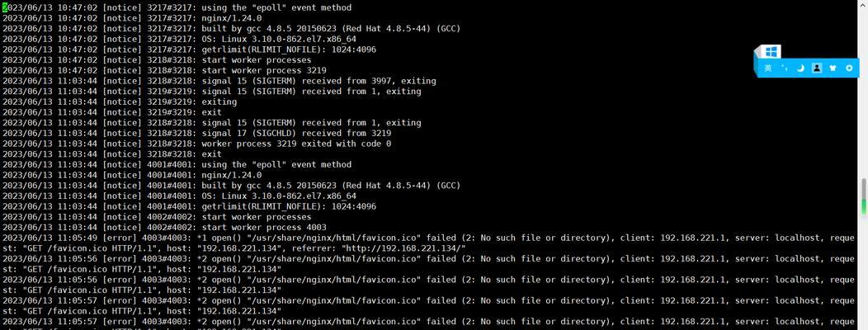Screen dimensions: 868x330
Task: Toggle the crescent moon night mode icon
Action: [x=800, y=68]
